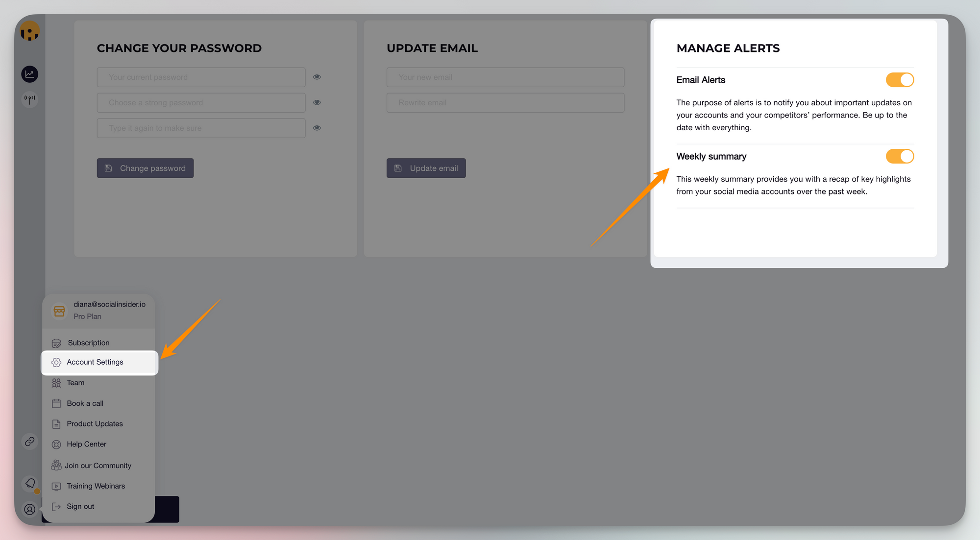The image size is (980, 540).
Task: Click the Update email button
Action: click(426, 168)
